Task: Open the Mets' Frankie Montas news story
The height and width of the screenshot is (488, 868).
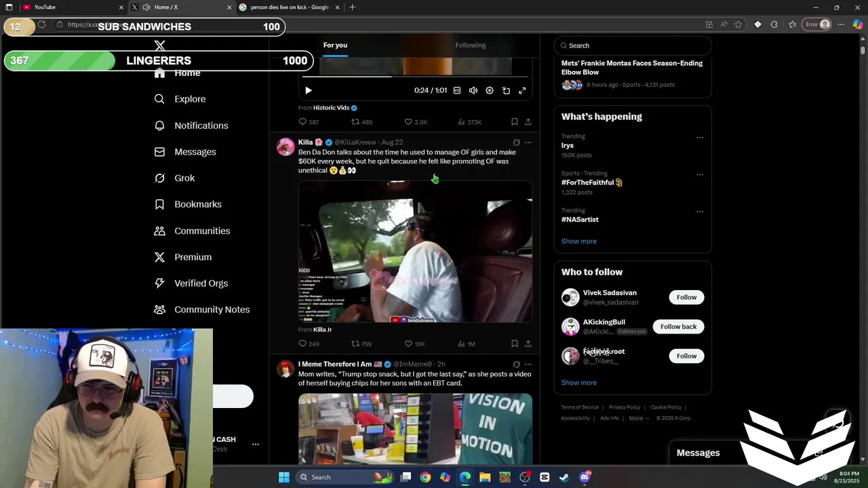Action: (x=632, y=68)
